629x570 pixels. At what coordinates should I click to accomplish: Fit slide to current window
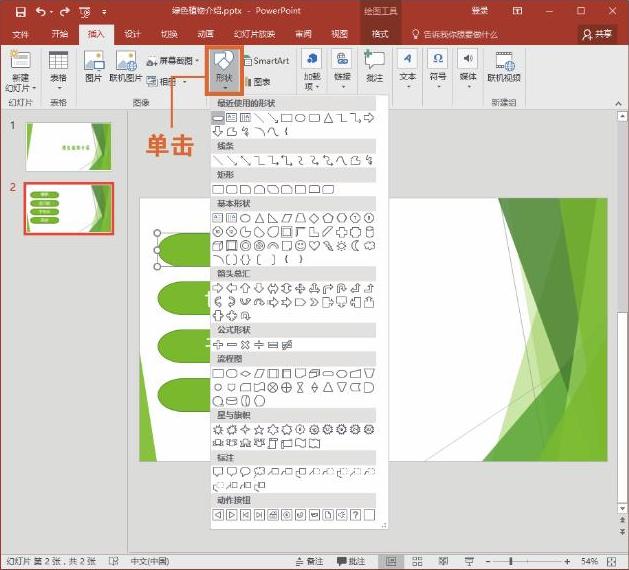pyautogui.click(x=612, y=561)
